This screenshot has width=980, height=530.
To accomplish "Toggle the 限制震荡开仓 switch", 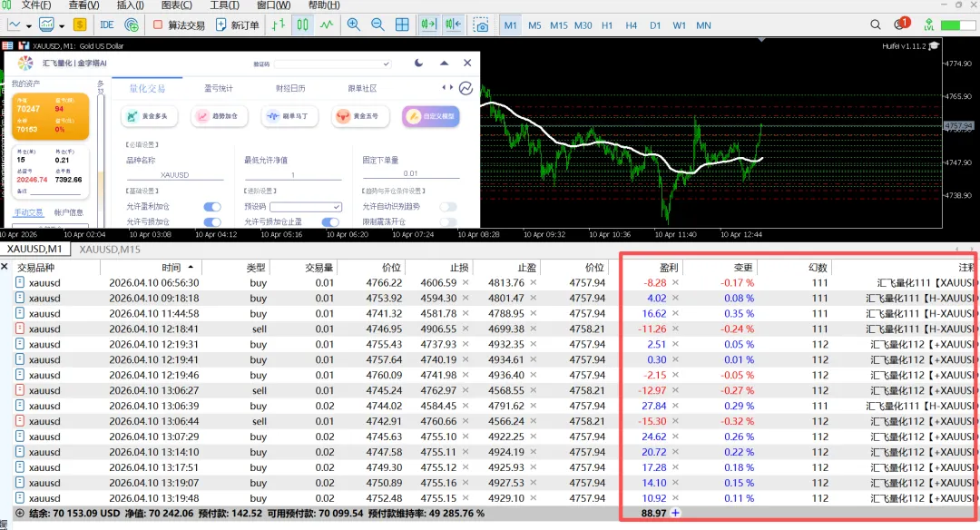I will click(447, 221).
